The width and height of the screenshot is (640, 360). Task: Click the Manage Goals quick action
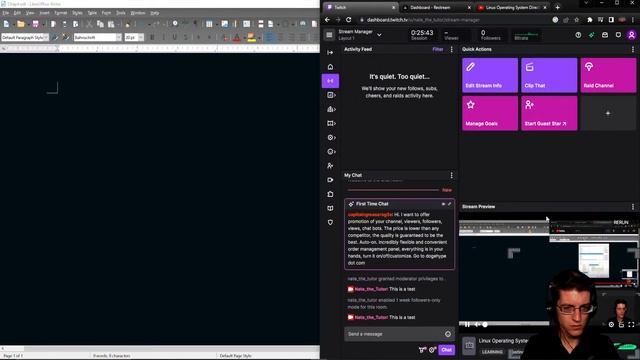490,113
